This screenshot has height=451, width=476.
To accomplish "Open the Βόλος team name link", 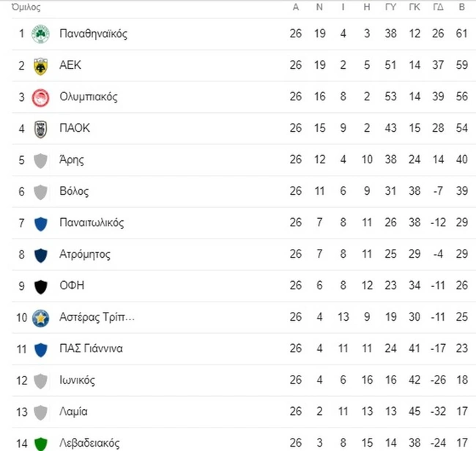I will click(x=74, y=192).
